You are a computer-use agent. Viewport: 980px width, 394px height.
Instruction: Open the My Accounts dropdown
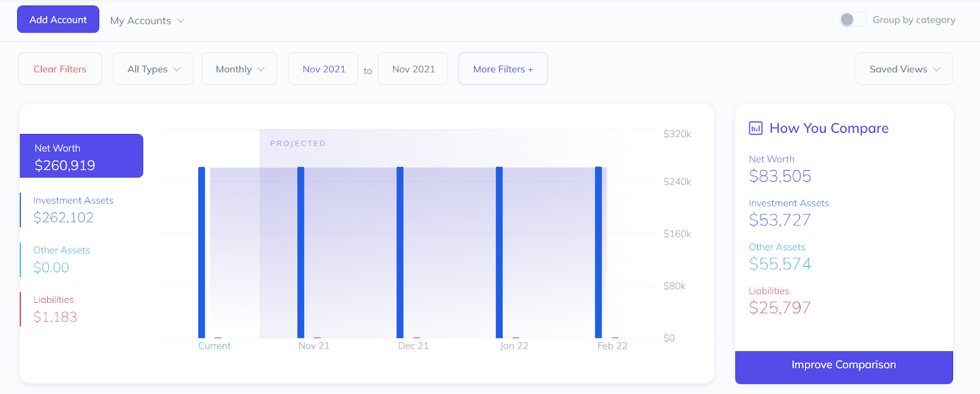[x=147, y=21]
